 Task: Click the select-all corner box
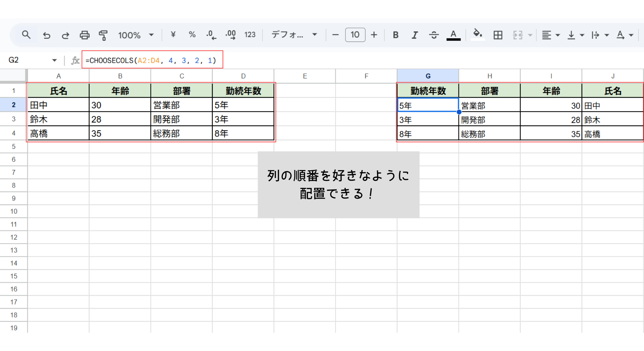pos(13,75)
